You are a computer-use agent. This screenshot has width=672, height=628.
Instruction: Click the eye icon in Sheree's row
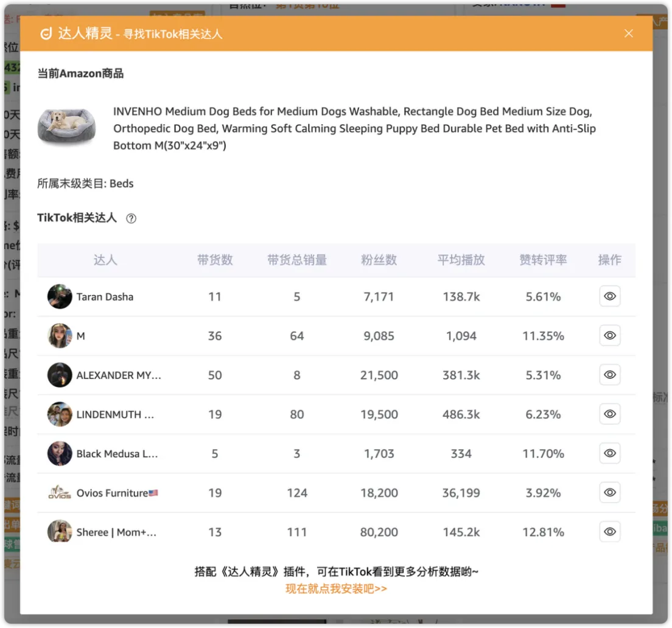click(x=609, y=531)
